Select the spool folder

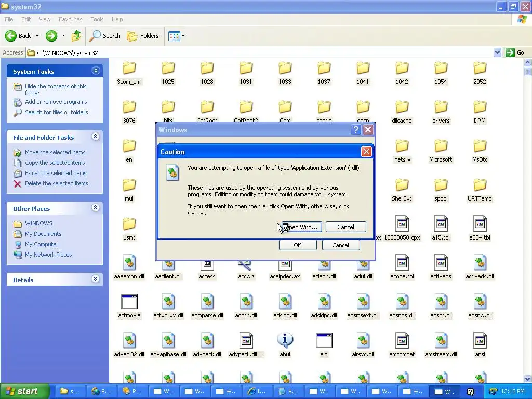[441, 190]
